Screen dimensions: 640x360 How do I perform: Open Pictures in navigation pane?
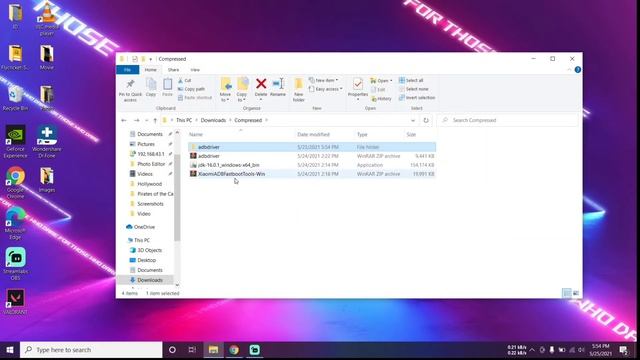146,144
